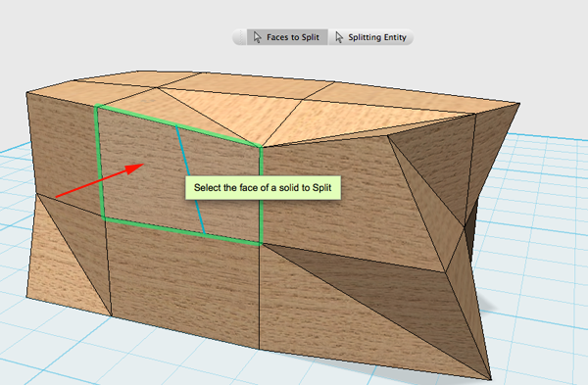Viewport: 588px width, 385px height.
Task: Click the cursor icon beside Splitting Entity
Action: 339,37
